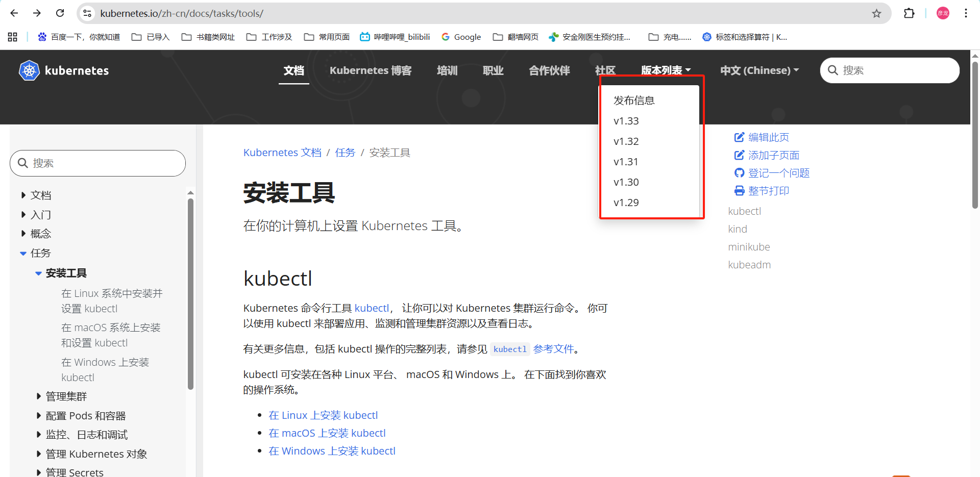The image size is (980, 477).
Task: Open the extensions puzzle icon
Action: click(x=909, y=13)
